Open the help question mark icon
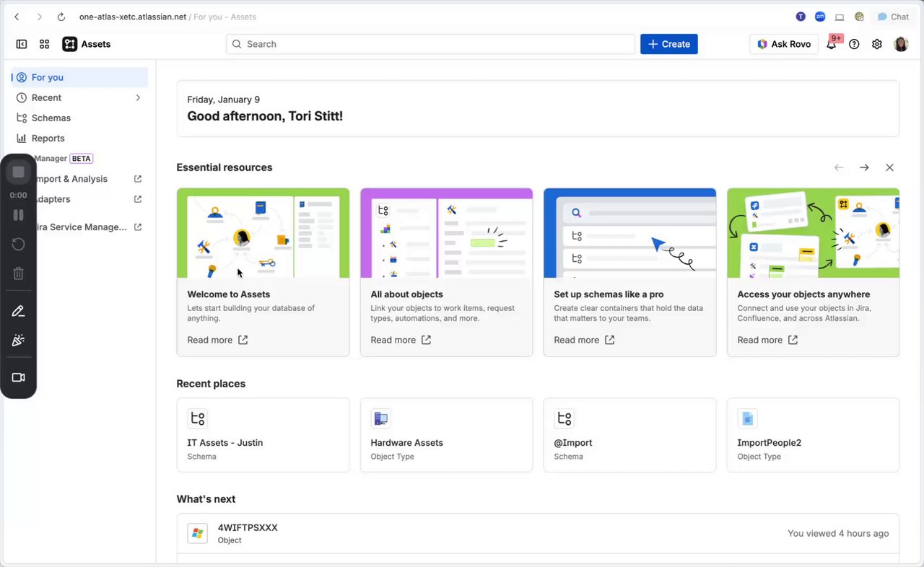This screenshot has width=924, height=567. pyautogui.click(x=854, y=44)
